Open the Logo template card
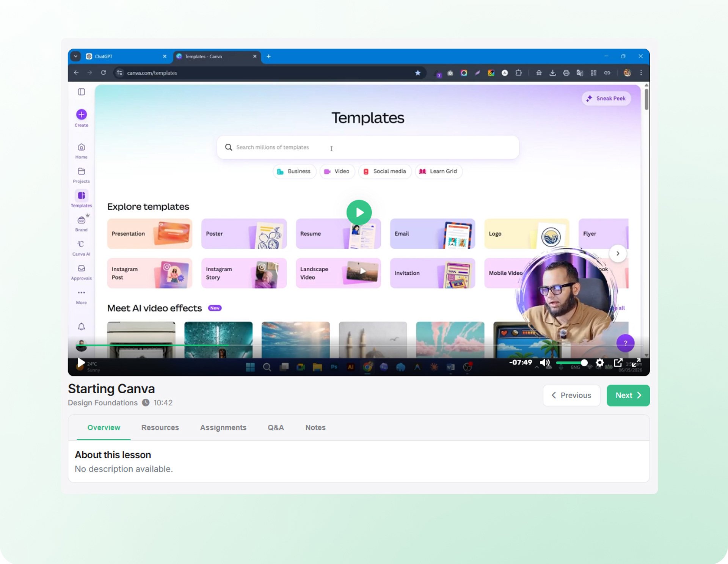 point(527,234)
